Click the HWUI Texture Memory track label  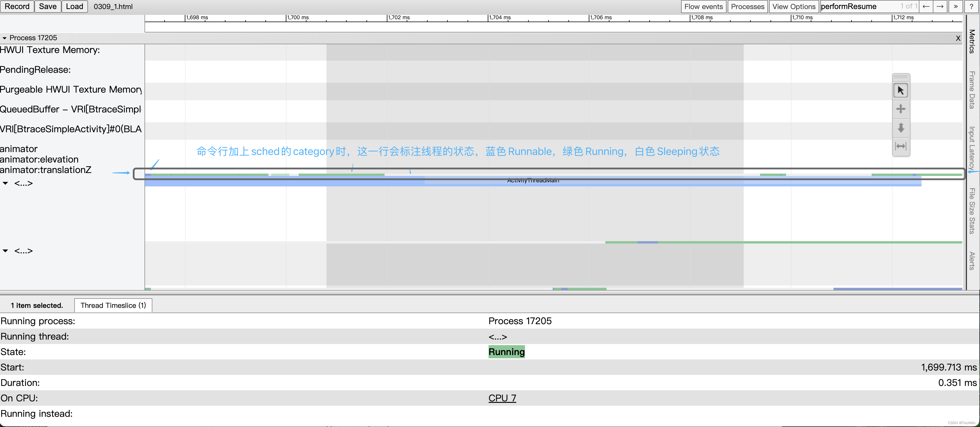point(50,50)
